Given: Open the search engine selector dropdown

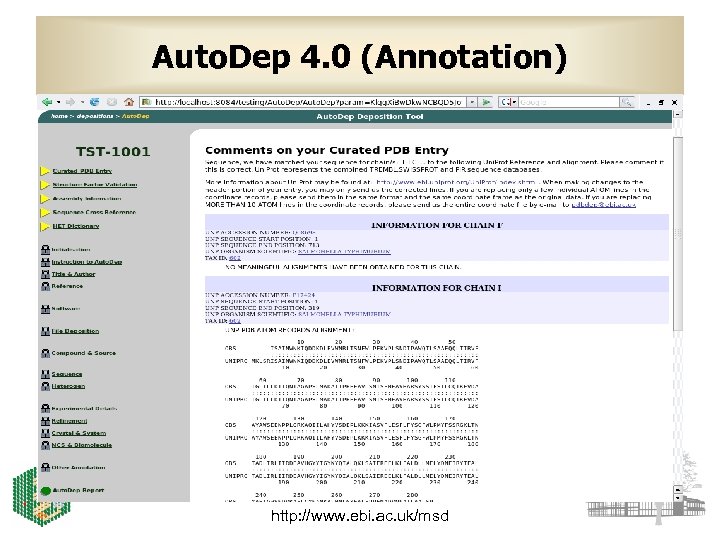Looking at the screenshot, I should 509,102.
